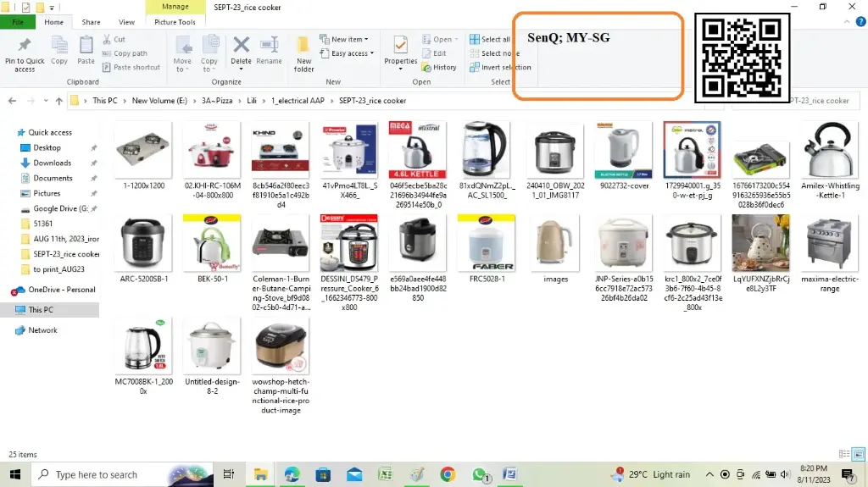Image resolution: width=868 pixels, height=487 pixels.
Task: Open Windows Start menu
Action: tap(15, 474)
